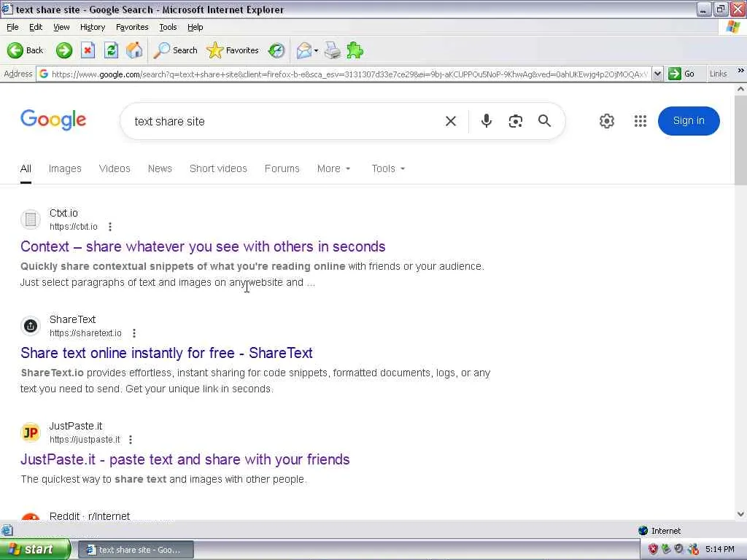The image size is (747, 560).
Task: Click the JustPaste.it JP favicon
Action: click(31, 432)
